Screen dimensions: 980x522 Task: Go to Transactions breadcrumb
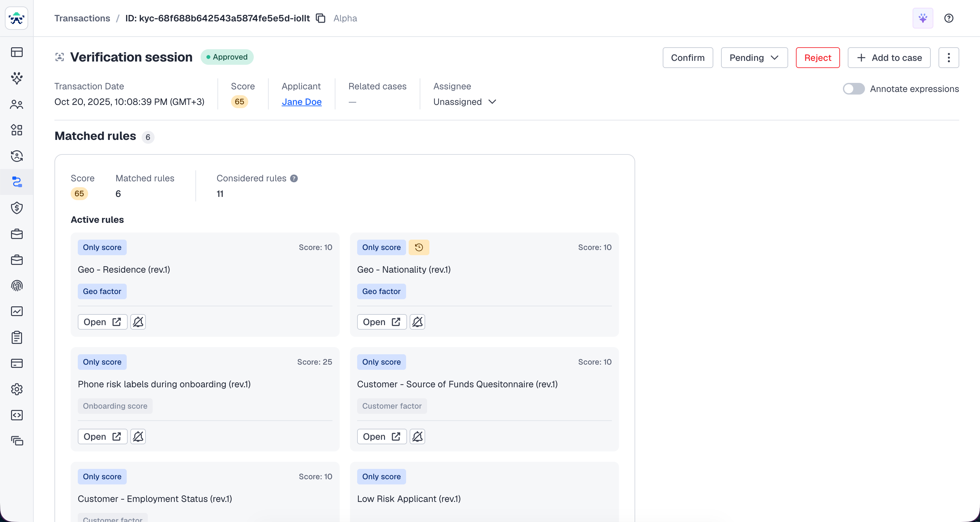pos(82,18)
